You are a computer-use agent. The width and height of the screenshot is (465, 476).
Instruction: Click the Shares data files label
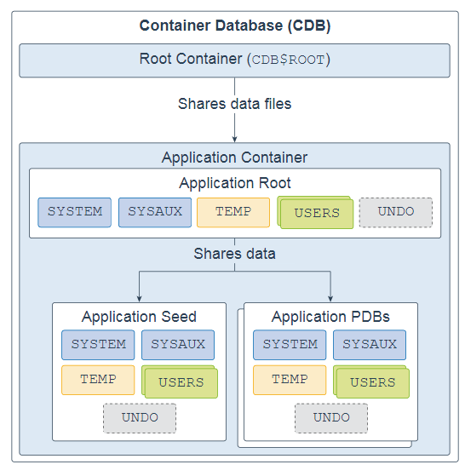tap(234, 104)
